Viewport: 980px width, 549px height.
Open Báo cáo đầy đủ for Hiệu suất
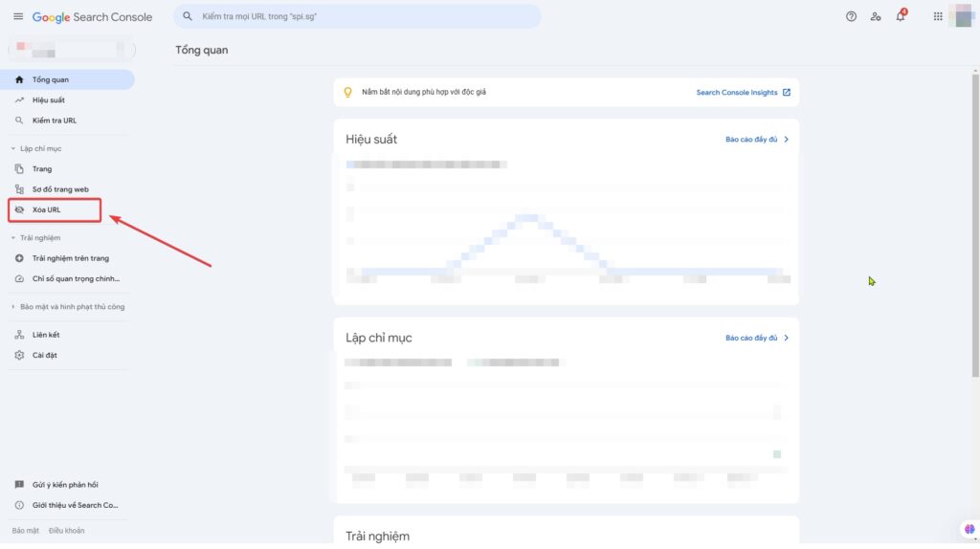click(x=751, y=140)
